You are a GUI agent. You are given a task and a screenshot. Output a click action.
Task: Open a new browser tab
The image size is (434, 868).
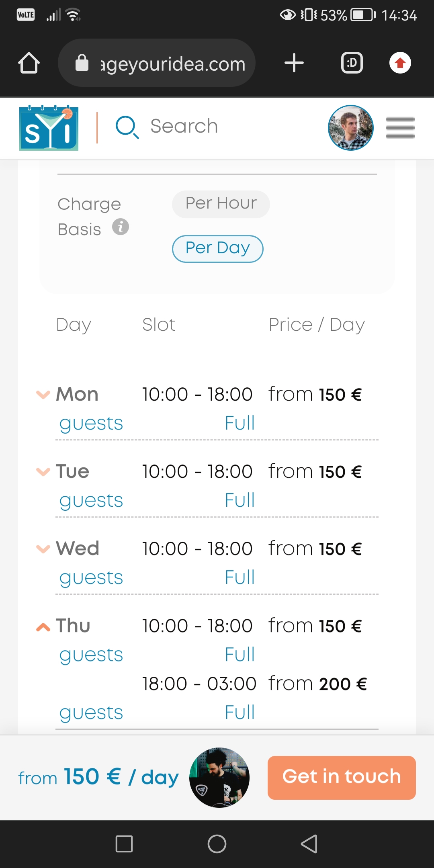pos(294,63)
